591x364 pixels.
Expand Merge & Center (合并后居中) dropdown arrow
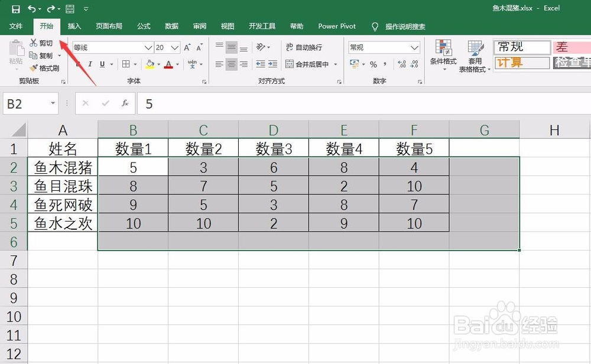click(x=335, y=64)
